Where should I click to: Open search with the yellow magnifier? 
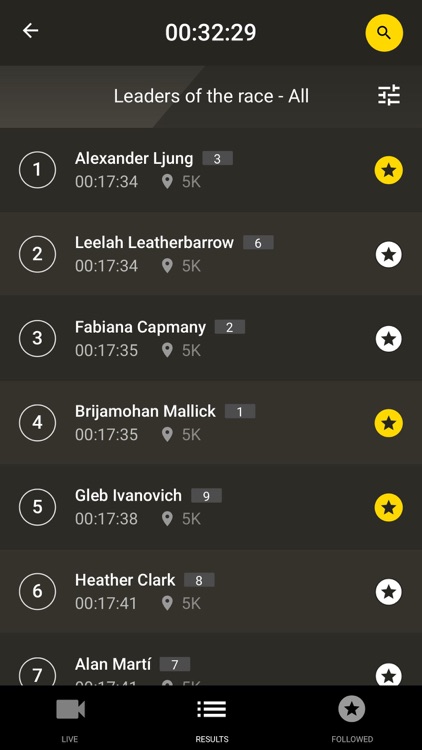pyautogui.click(x=384, y=33)
